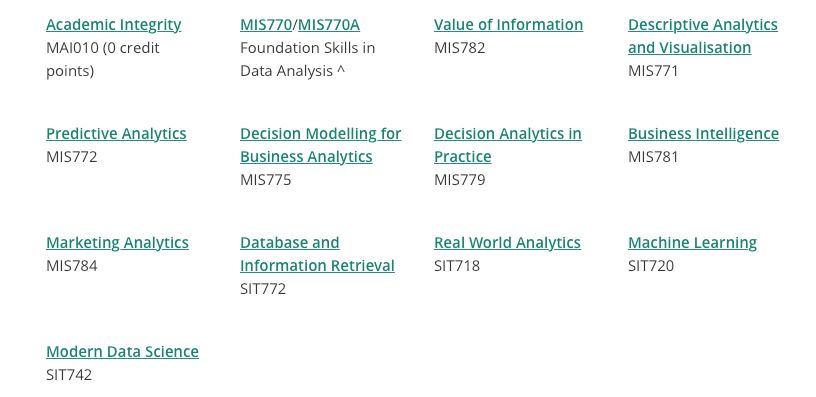816x397 pixels.
Task: Click the SIT720 code under Machine Learning
Action: pyautogui.click(x=651, y=266)
